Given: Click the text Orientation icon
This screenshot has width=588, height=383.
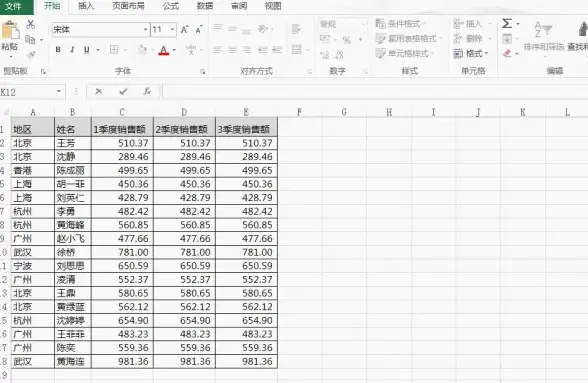Looking at the screenshot, I should pyautogui.click(x=263, y=29).
